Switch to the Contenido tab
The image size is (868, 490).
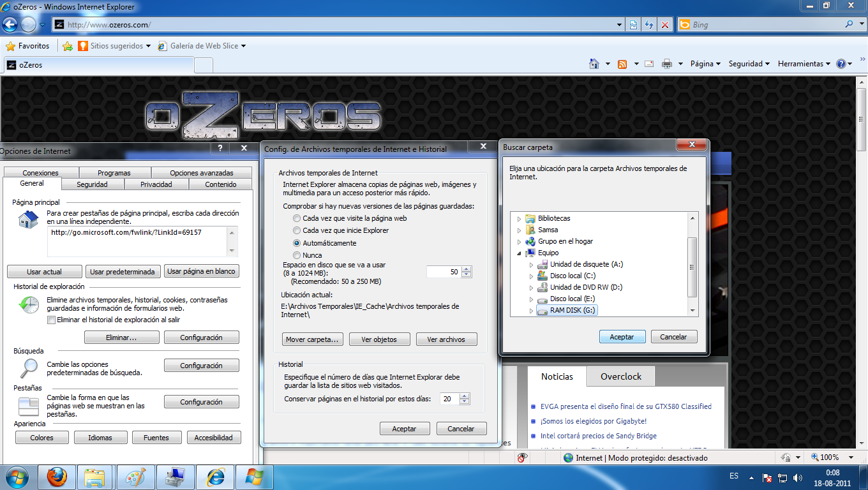221,184
